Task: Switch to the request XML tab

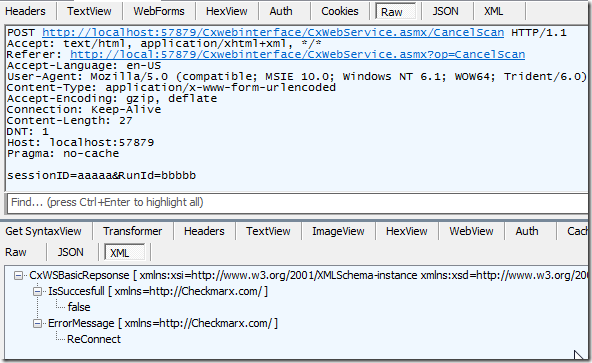Action: click(x=493, y=11)
